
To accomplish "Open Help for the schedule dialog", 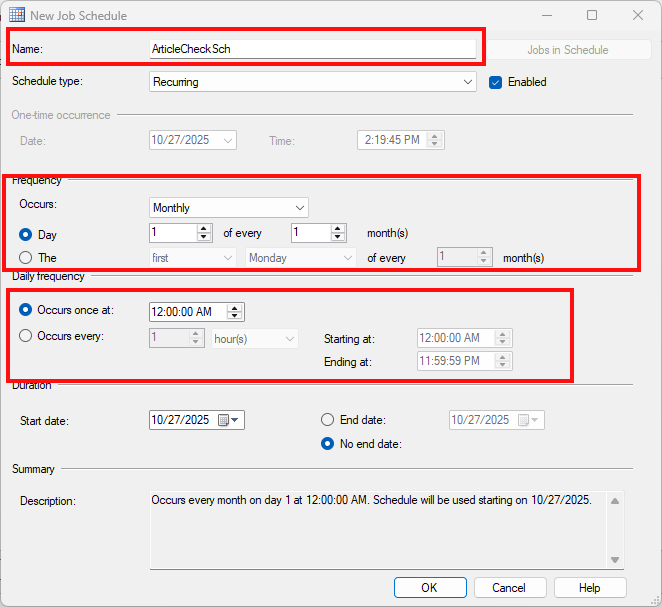I will pyautogui.click(x=590, y=588).
